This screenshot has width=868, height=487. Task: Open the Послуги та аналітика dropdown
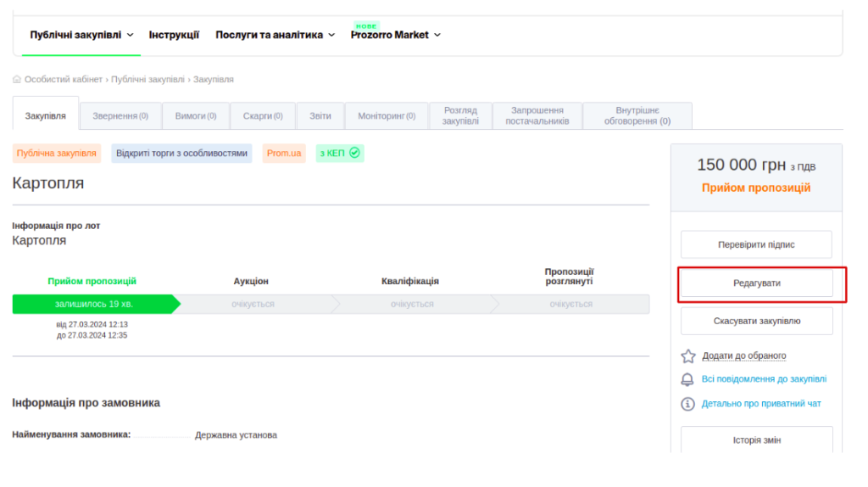click(275, 35)
